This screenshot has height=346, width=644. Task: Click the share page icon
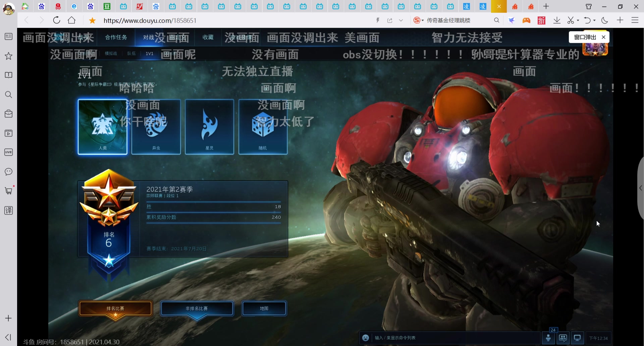[390, 20]
